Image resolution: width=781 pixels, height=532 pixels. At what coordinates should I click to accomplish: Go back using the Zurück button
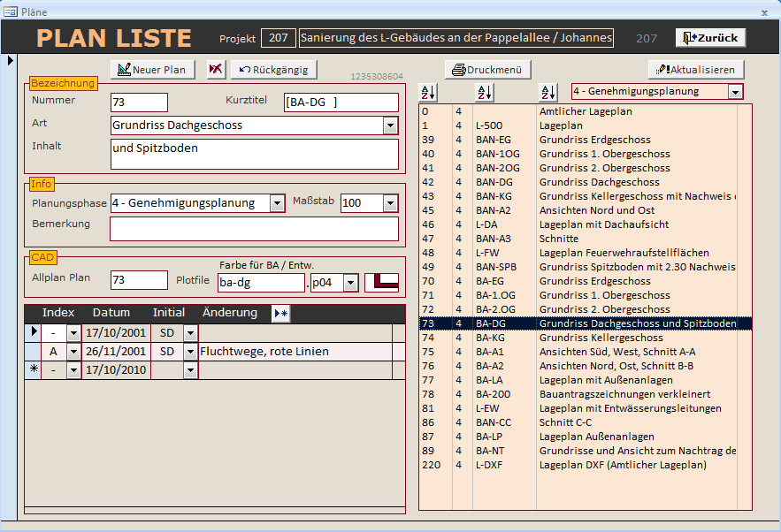[710, 38]
